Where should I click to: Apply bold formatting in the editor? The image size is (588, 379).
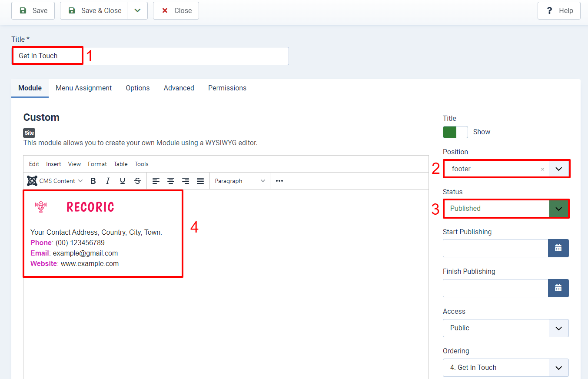coord(93,180)
